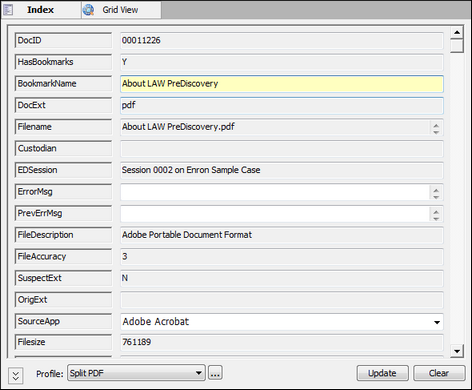Click the Filesize field value

point(282,342)
